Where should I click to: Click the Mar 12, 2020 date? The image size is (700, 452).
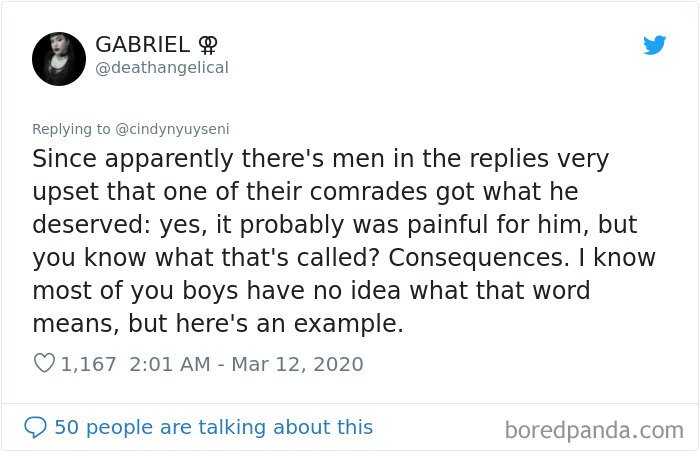coord(297,364)
